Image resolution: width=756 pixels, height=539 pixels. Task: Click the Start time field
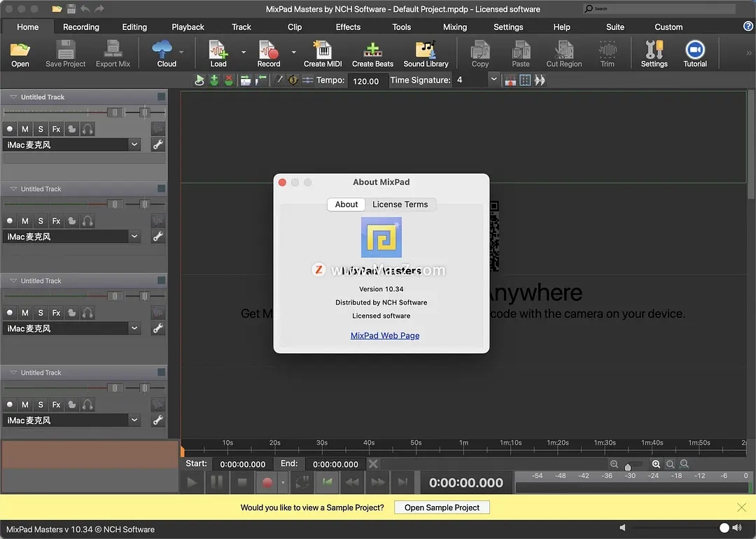(x=242, y=464)
